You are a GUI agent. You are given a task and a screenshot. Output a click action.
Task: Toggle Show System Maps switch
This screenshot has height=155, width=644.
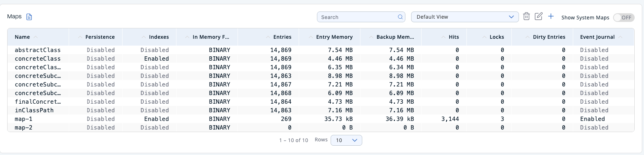pyautogui.click(x=624, y=18)
